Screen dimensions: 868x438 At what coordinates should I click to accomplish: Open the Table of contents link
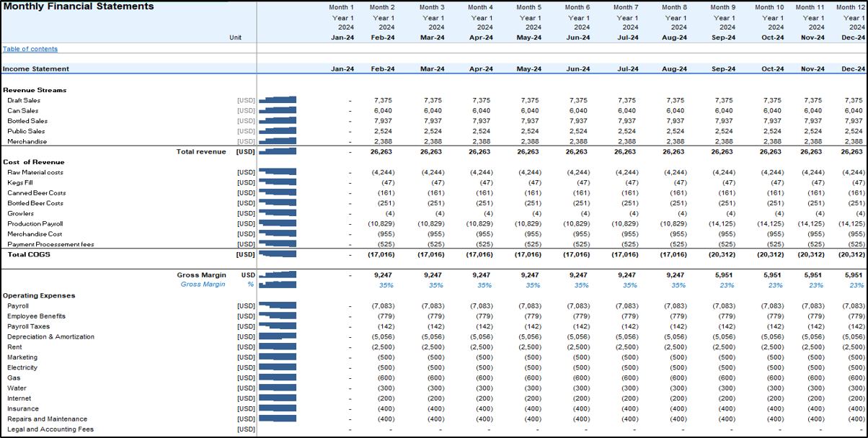tap(30, 49)
